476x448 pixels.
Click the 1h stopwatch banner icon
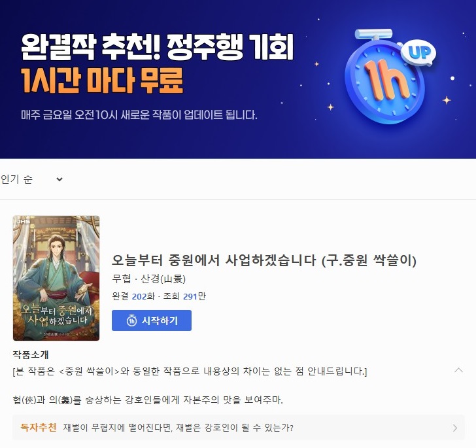pos(386,77)
